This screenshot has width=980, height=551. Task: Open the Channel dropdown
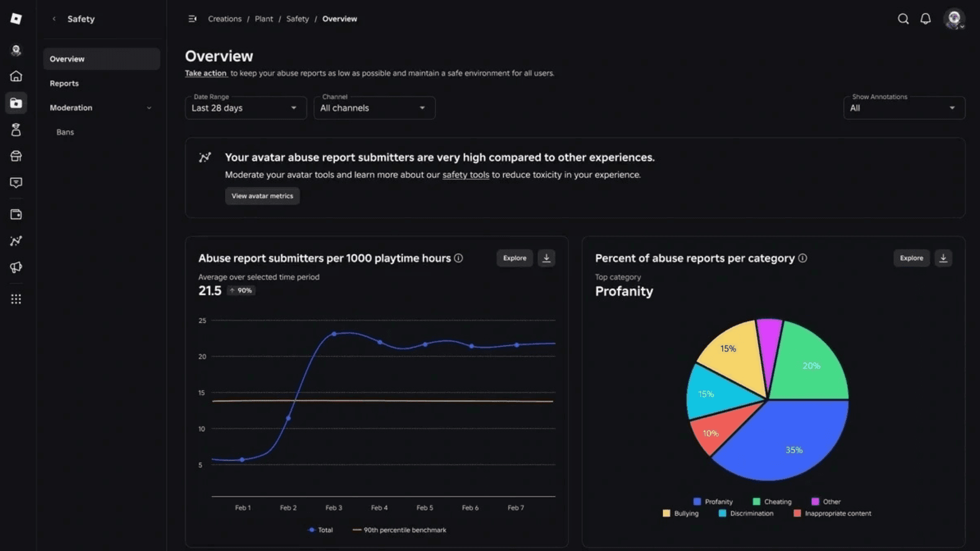374,108
